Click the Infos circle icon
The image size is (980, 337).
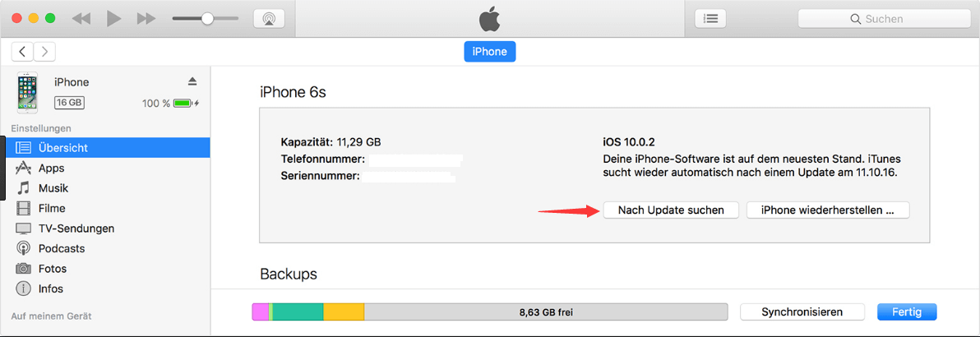tap(23, 289)
